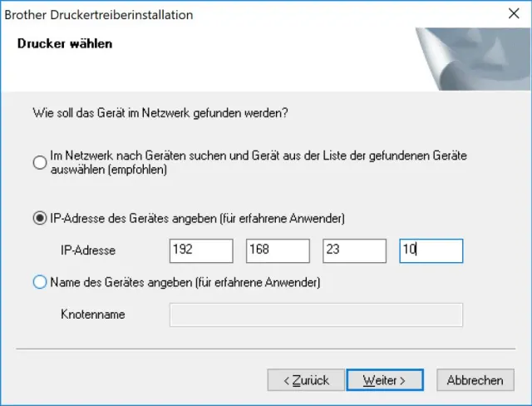Go back with the Zurück button
Image resolution: width=532 pixels, height=406 pixels.
[x=305, y=380]
